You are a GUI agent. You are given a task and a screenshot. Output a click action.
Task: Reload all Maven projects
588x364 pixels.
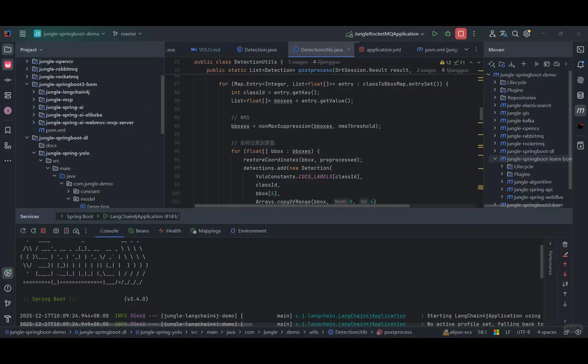492,64
